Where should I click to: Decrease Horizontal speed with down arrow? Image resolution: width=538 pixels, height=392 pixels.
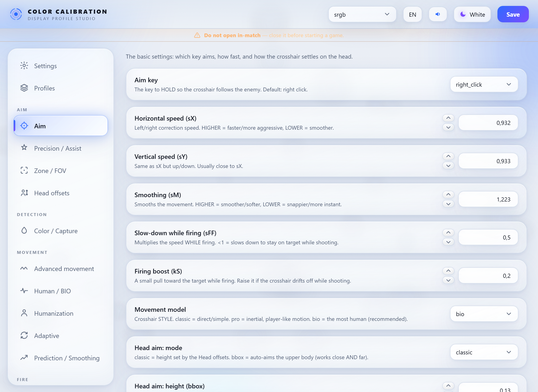click(448, 127)
